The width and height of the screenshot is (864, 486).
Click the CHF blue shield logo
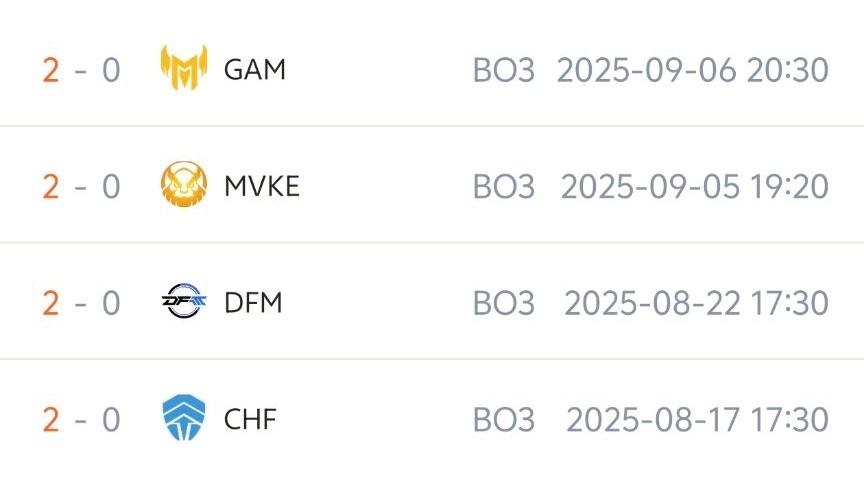(x=184, y=419)
